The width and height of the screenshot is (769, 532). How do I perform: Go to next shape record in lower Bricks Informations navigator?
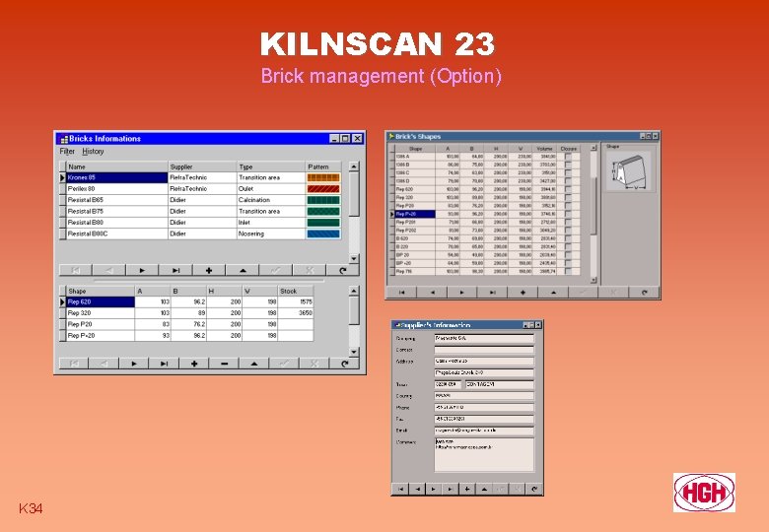pyautogui.click(x=134, y=364)
